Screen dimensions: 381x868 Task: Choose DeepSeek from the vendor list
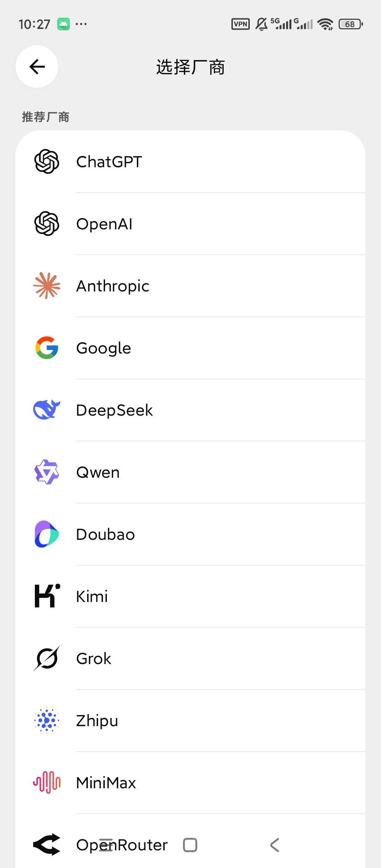pos(190,410)
